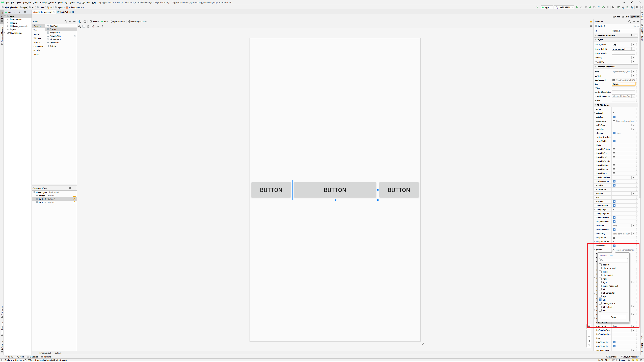Open AVD Manager icon in toolbar
This screenshot has height=362, width=644.
(x=627, y=7)
